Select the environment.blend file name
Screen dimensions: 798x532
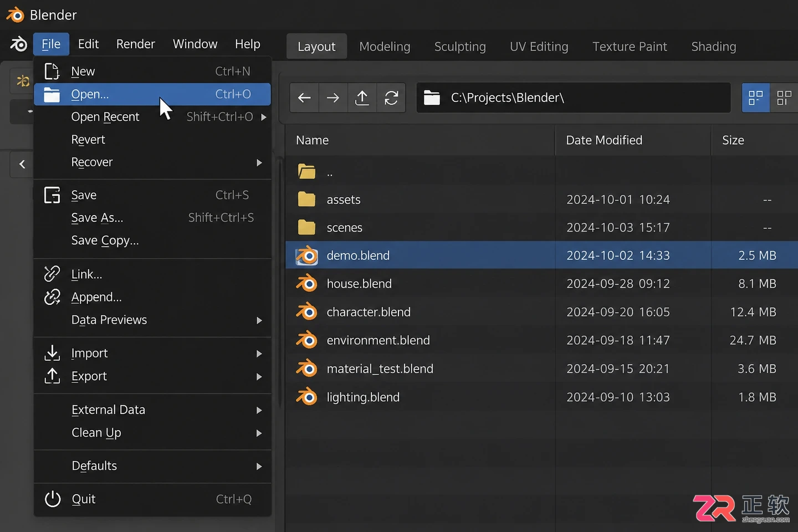coord(378,340)
